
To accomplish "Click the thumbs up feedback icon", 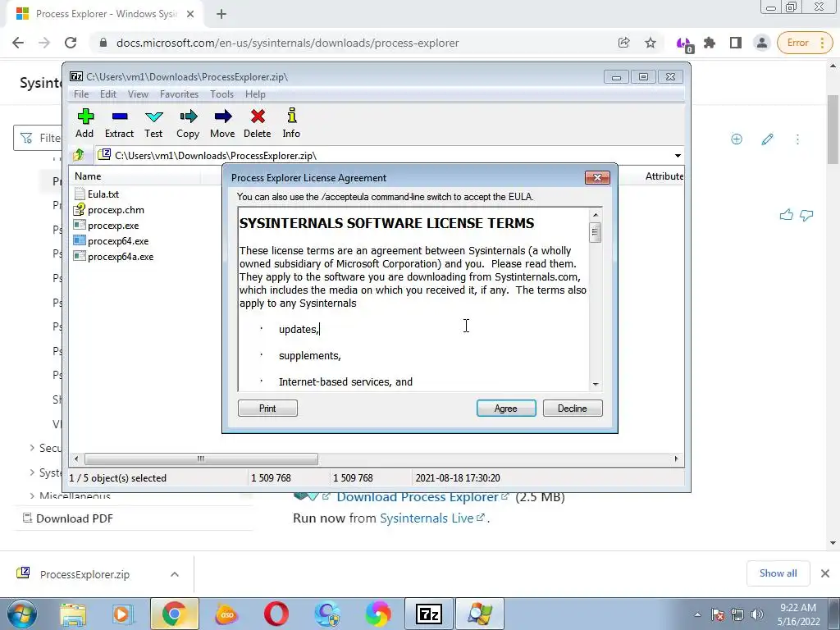I will click(787, 216).
